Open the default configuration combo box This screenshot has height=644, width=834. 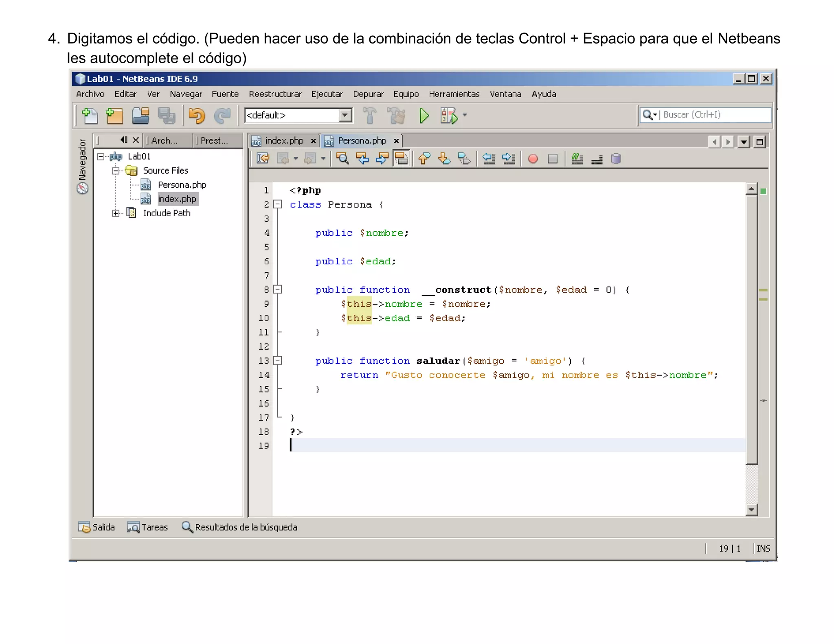(298, 115)
